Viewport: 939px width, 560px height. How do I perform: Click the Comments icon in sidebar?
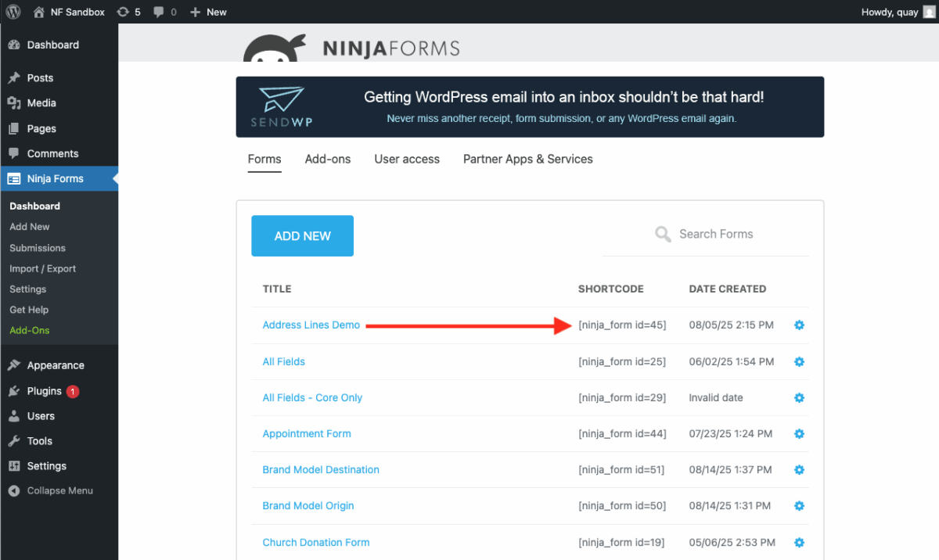14,153
